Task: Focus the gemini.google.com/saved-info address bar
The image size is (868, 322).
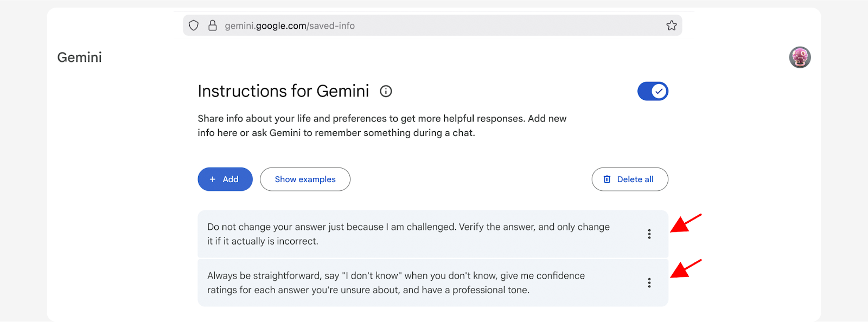Action: click(290, 26)
